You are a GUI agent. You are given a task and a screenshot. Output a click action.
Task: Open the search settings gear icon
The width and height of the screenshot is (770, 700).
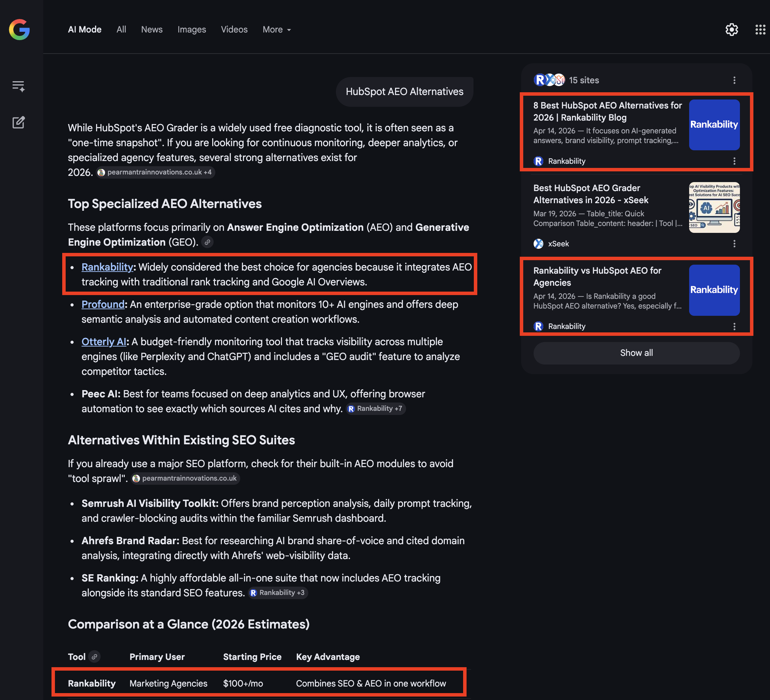click(x=731, y=29)
